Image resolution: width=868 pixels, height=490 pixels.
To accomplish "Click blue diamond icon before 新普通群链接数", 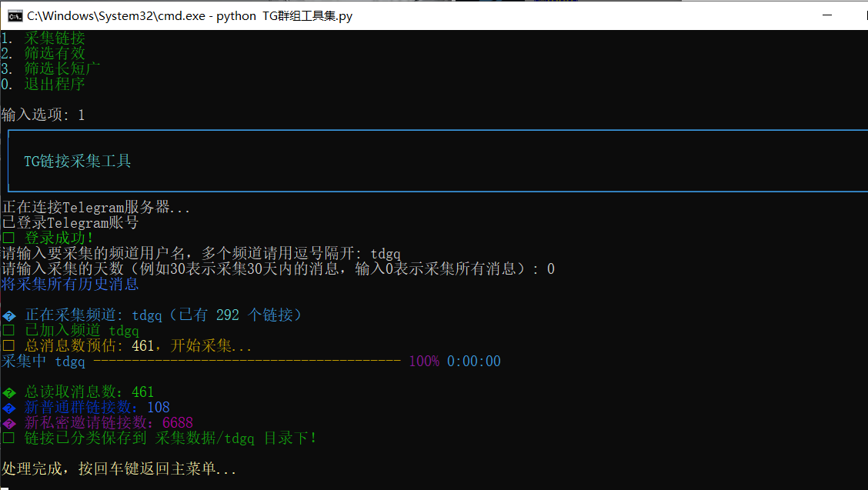I will click(9, 408).
